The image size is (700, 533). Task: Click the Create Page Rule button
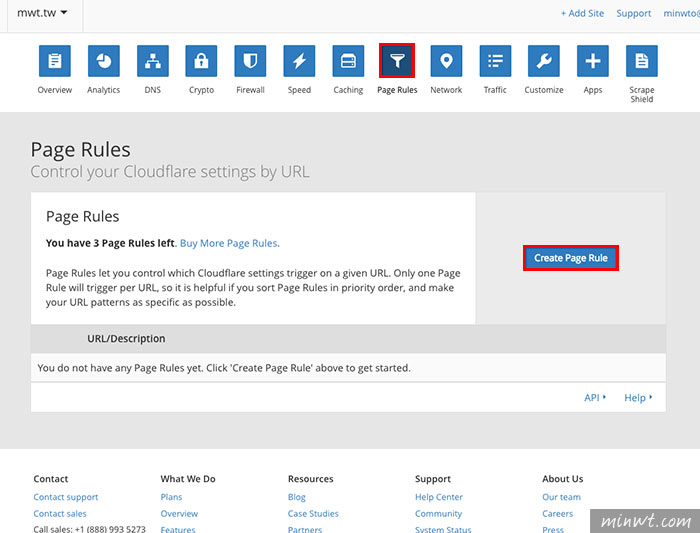click(x=571, y=258)
